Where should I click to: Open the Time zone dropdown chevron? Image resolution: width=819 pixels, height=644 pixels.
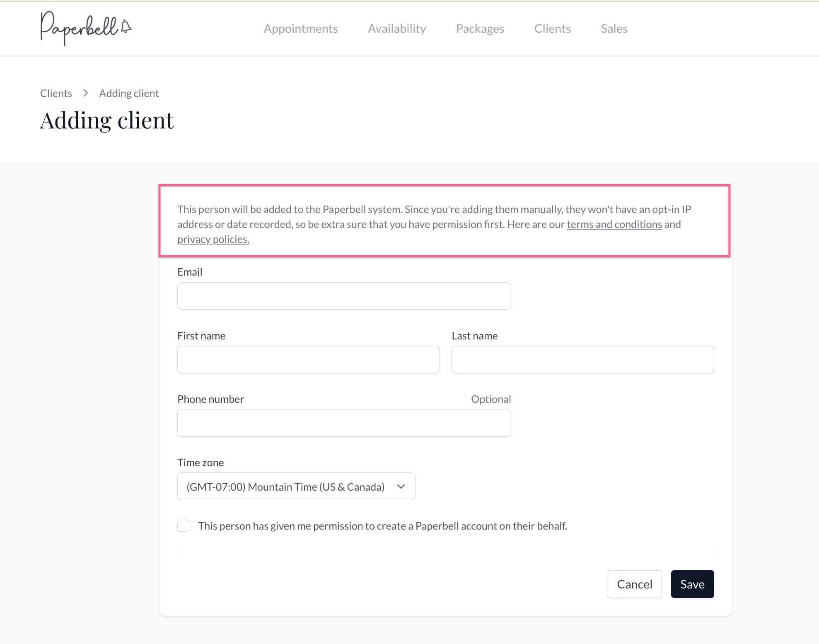[401, 486]
